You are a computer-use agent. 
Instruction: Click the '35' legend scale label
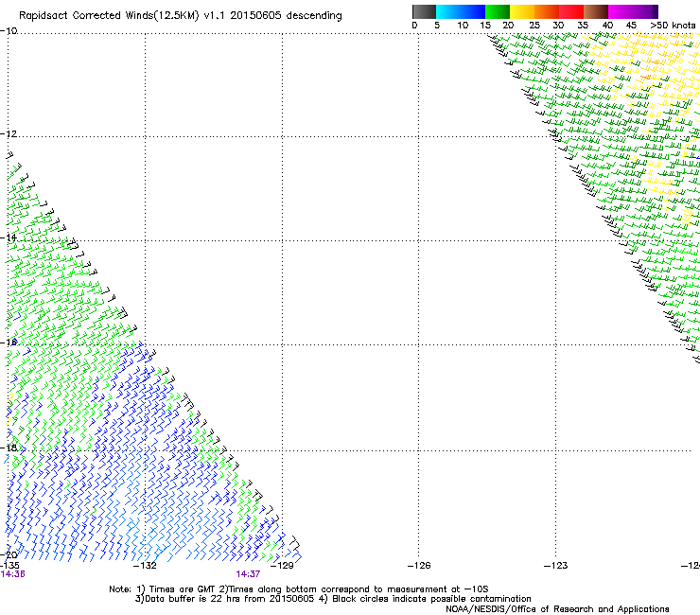tap(583, 26)
